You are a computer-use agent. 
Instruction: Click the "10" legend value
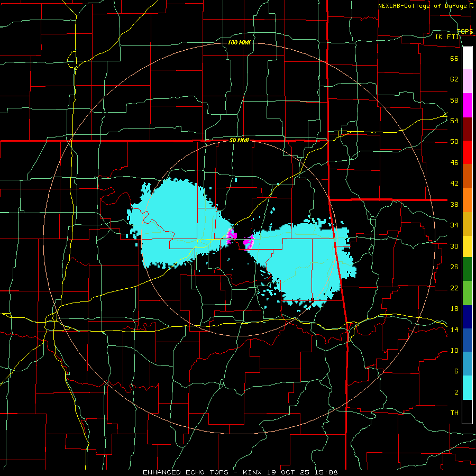(454, 351)
